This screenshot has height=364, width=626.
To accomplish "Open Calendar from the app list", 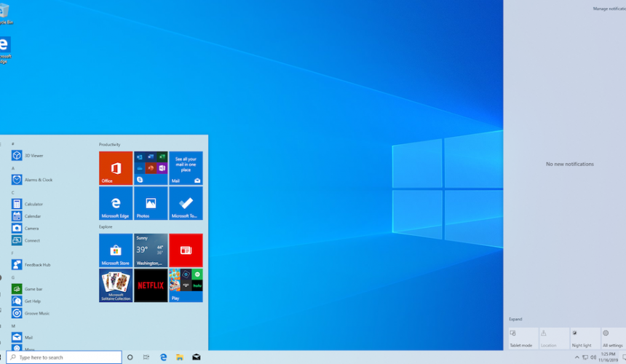I will [27, 216].
